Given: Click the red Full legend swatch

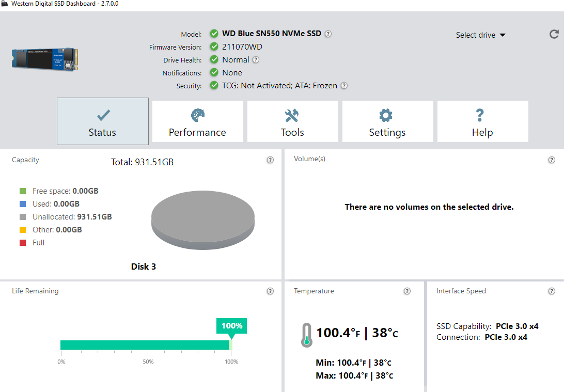Looking at the screenshot, I should pos(23,243).
